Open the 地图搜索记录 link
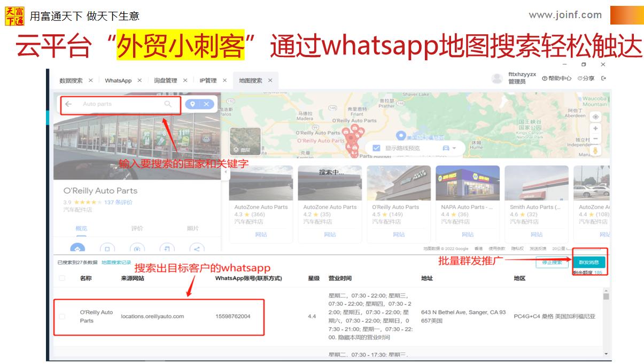This screenshot has height=364, width=644. click(117, 263)
